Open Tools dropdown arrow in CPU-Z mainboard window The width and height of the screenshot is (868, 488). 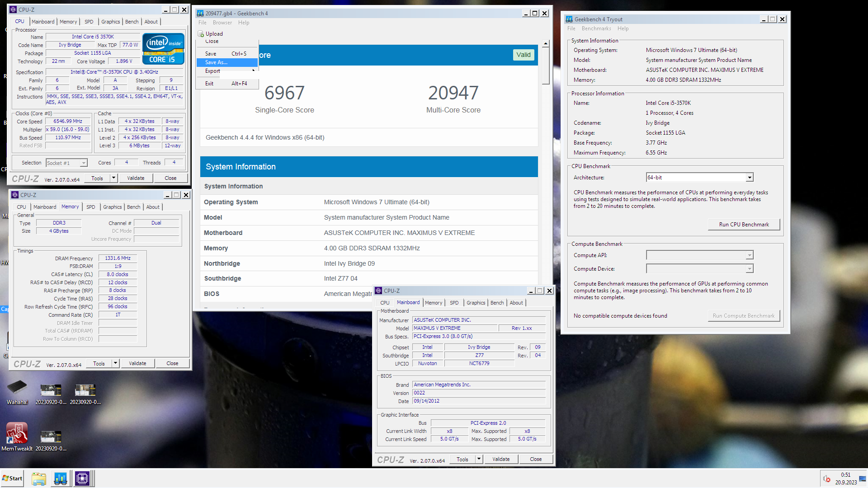[479, 459]
